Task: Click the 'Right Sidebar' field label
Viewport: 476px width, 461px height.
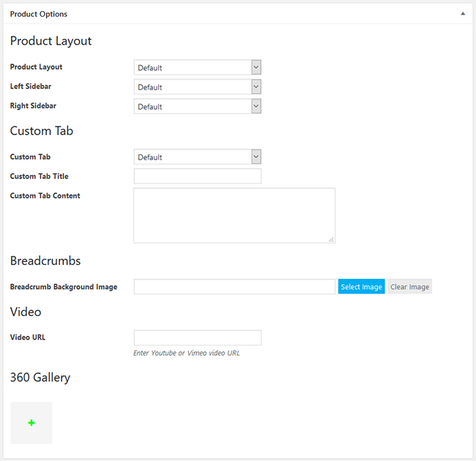Action: click(x=33, y=106)
